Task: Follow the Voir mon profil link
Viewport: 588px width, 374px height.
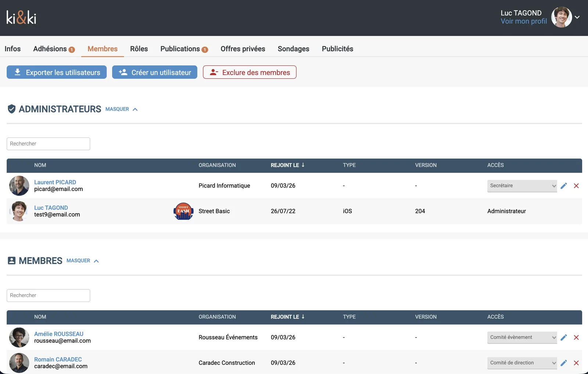Action: 524,21
